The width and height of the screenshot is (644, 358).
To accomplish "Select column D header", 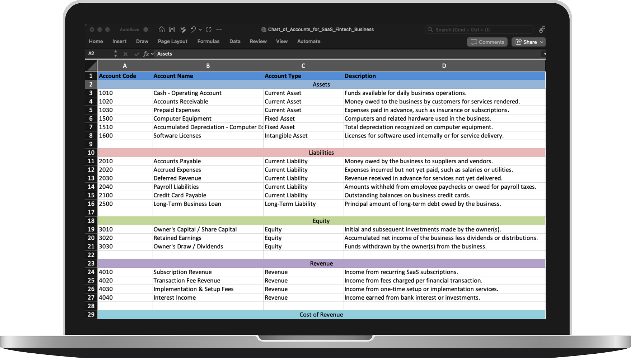I will click(444, 66).
